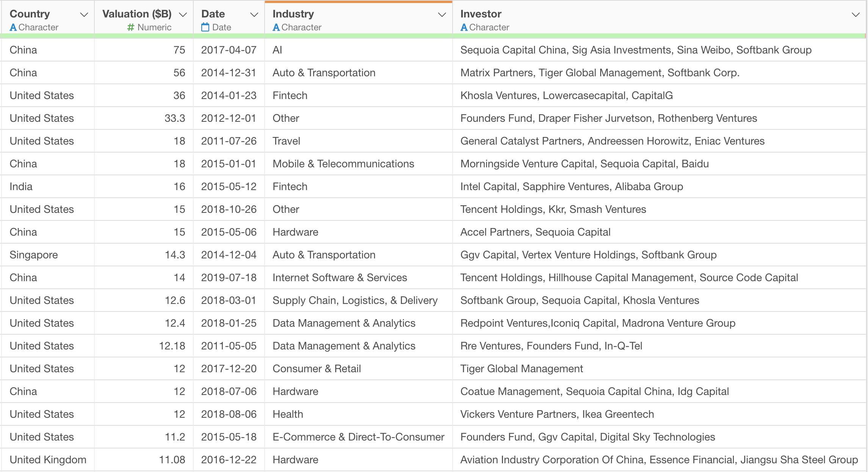Click the date cell 2019-07-18
Viewport: 868px width, 472px height.
click(x=229, y=278)
